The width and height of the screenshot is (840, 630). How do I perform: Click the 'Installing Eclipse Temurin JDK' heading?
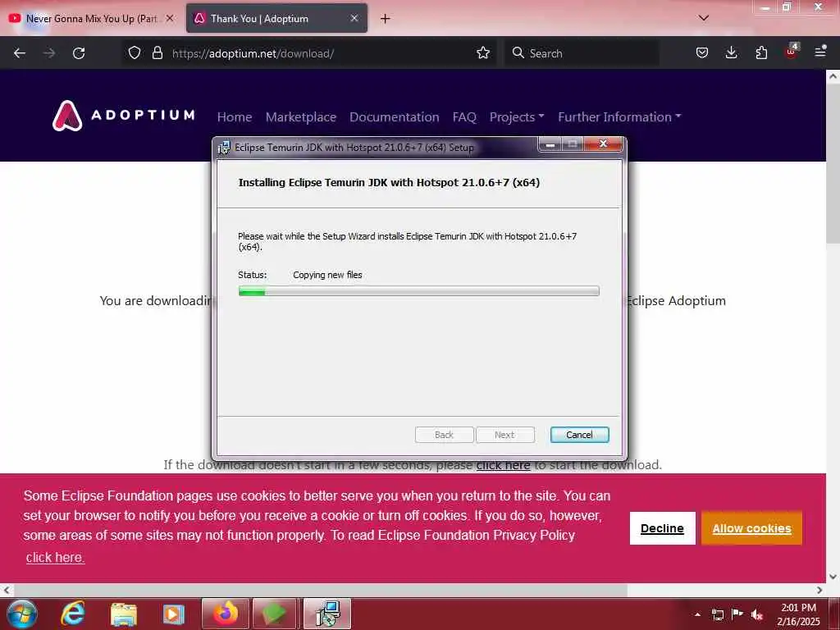coord(389,182)
